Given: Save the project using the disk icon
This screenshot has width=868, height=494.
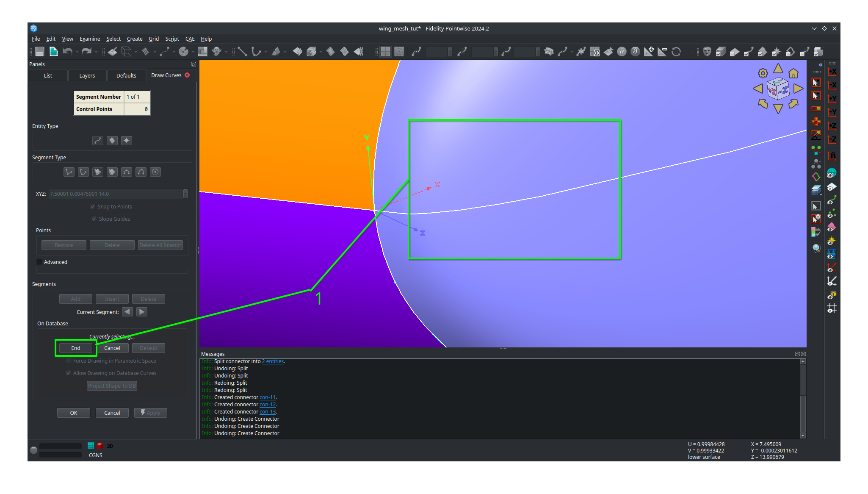Looking at the screenshot, I should point(39,51).
